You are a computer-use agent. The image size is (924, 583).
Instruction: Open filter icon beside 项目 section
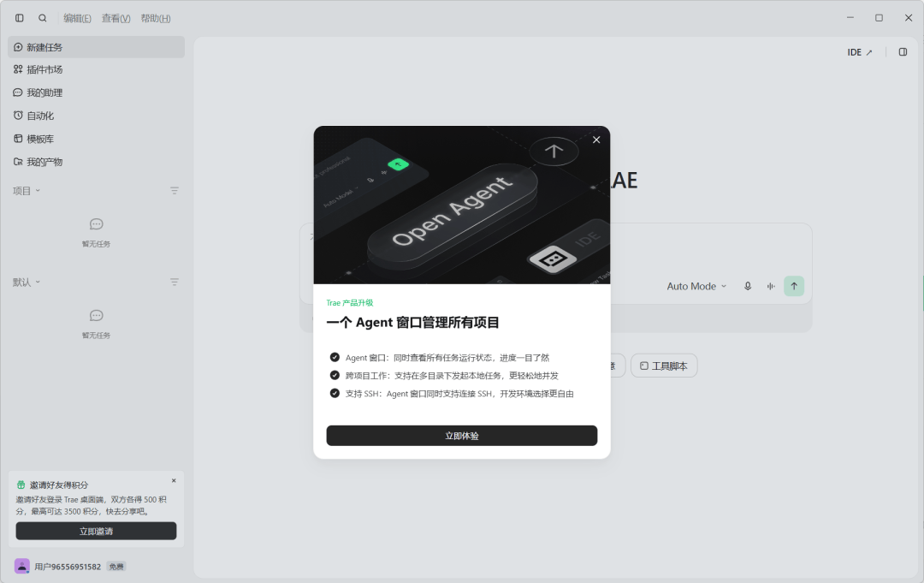click(x=175, y=190)
